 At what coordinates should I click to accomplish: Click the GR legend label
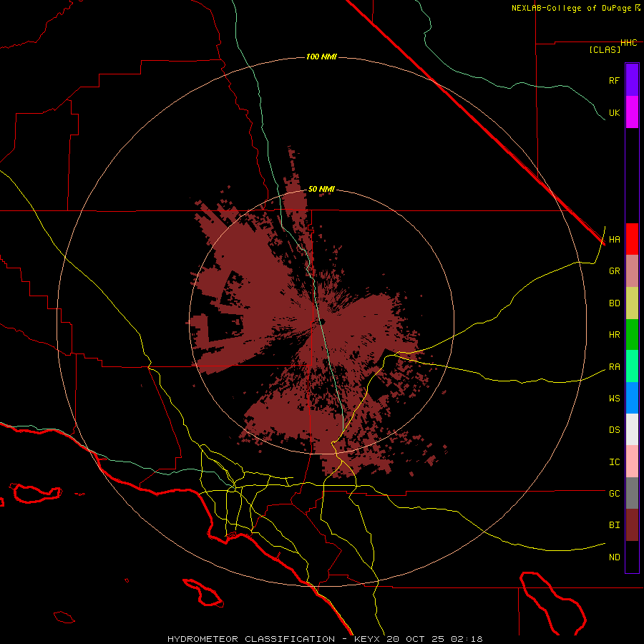(x=614, y=271)
